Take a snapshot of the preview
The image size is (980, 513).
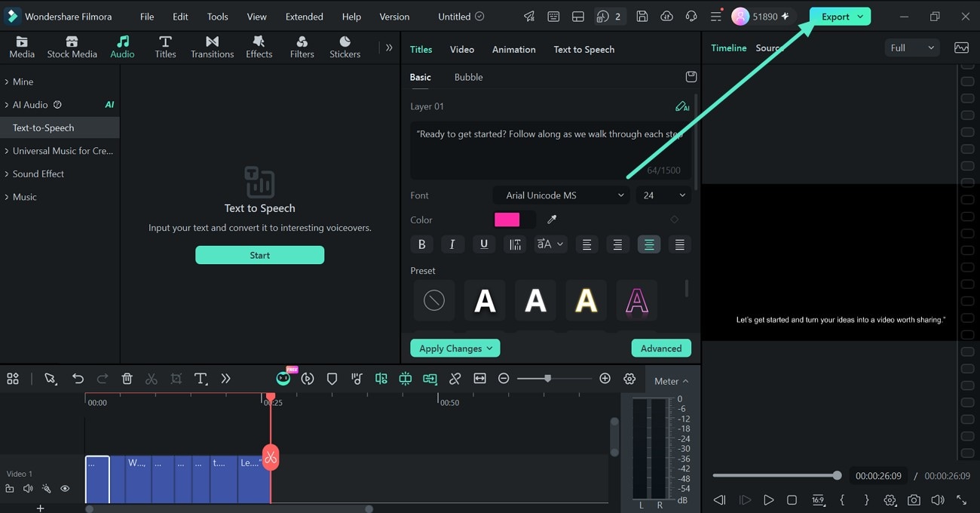(x=914, y=499)
